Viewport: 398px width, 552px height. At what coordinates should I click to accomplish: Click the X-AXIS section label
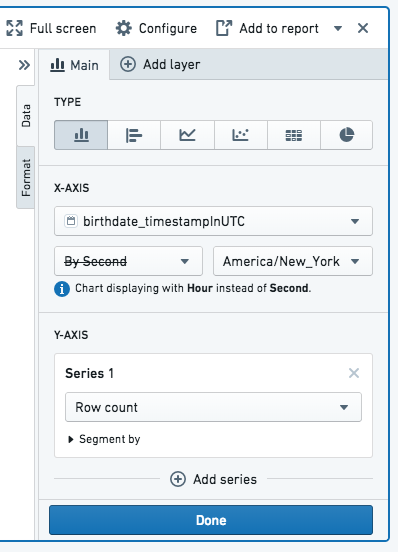(71, 188)
